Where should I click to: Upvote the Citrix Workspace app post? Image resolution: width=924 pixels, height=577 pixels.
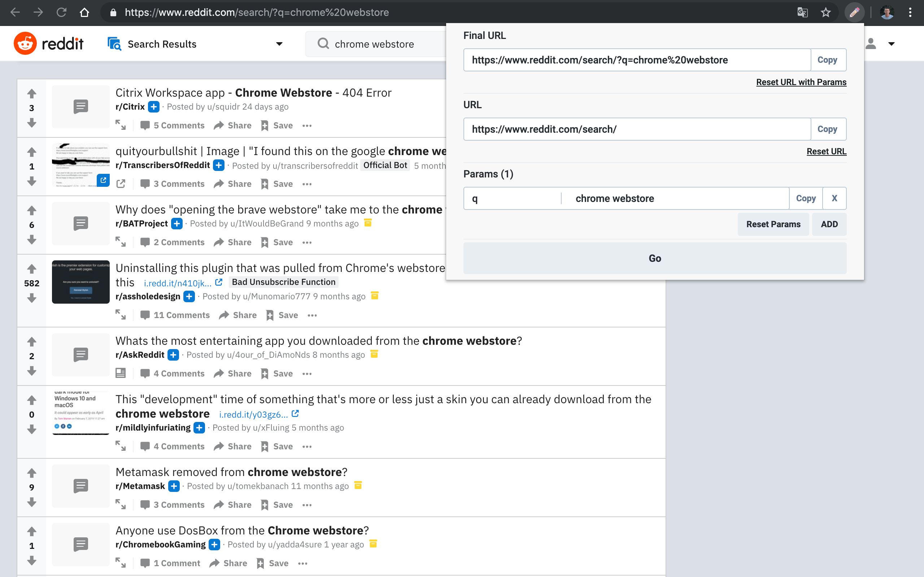32,93
